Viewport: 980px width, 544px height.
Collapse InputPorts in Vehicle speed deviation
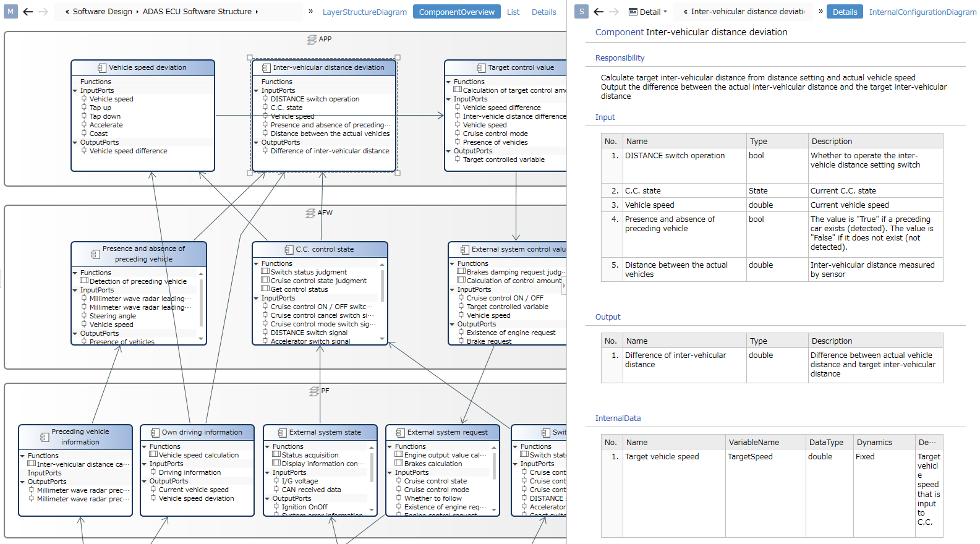click(x=75, y=90)
